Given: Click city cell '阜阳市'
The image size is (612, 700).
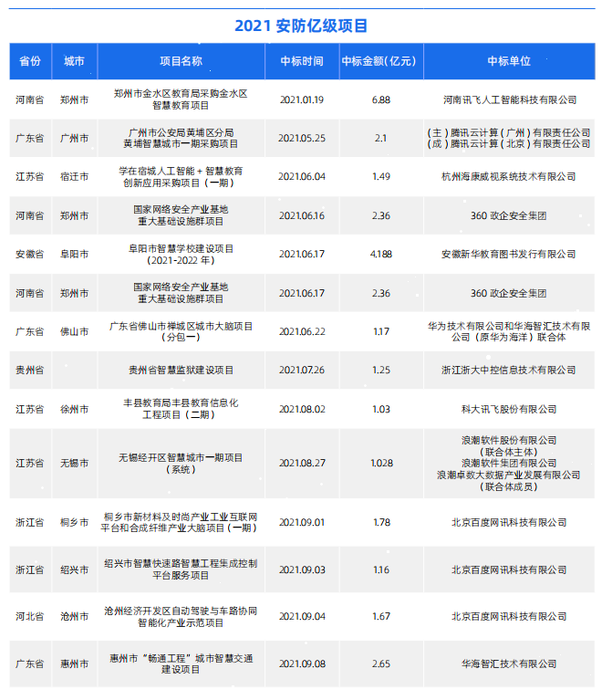Looking at the screenshot, I should [75, 254].
